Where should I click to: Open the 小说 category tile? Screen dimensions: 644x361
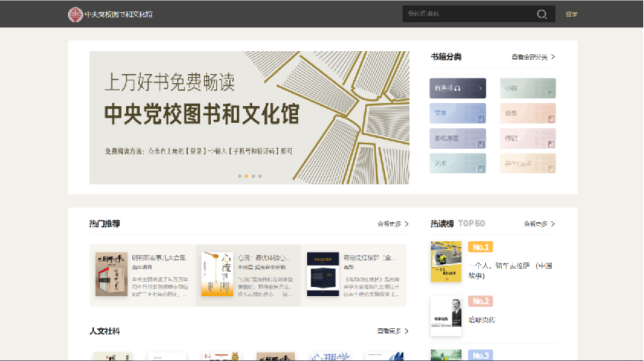tap(528, 89)
